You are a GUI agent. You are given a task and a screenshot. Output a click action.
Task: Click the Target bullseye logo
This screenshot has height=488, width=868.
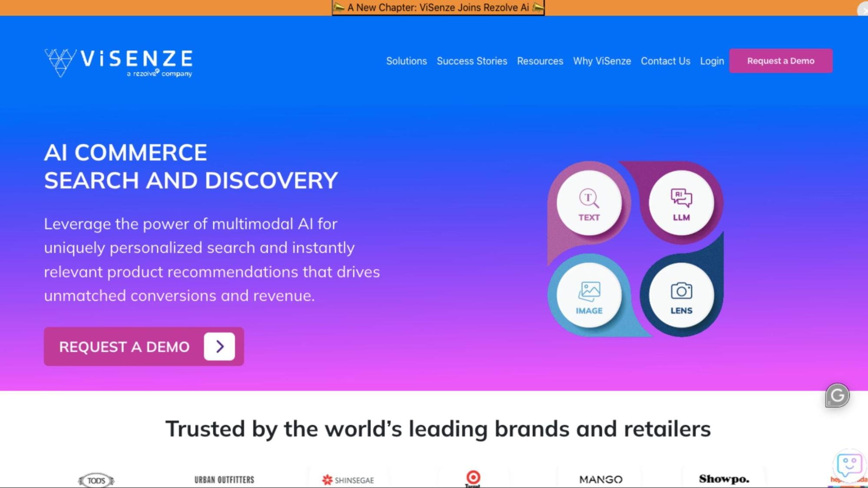coord(473,478)
